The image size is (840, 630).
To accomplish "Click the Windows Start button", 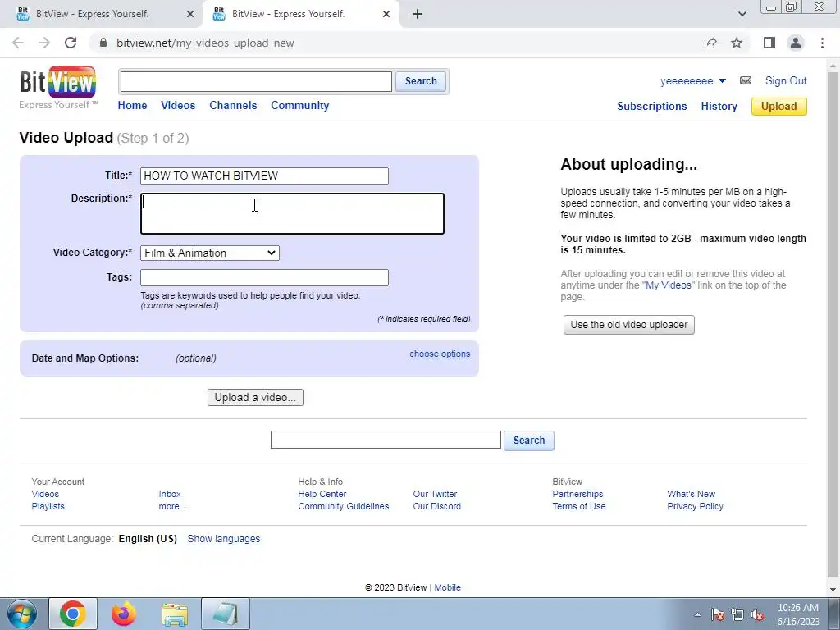I will [x=22, y=614].
